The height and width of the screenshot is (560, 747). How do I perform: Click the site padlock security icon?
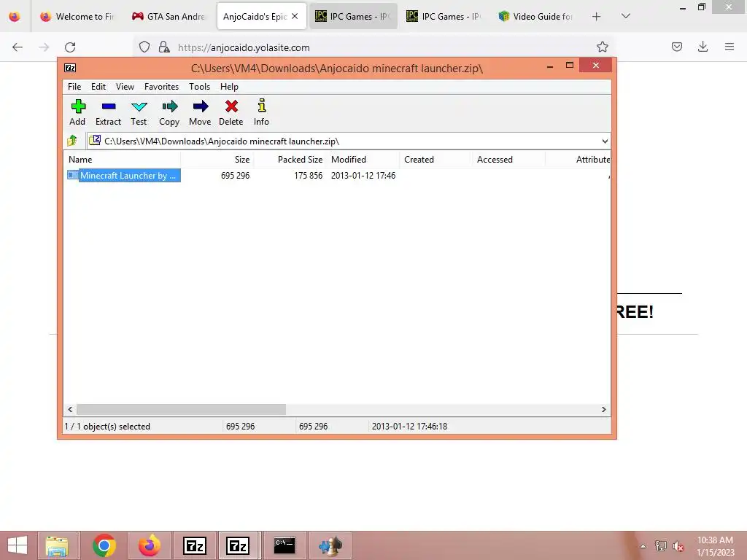164,47
